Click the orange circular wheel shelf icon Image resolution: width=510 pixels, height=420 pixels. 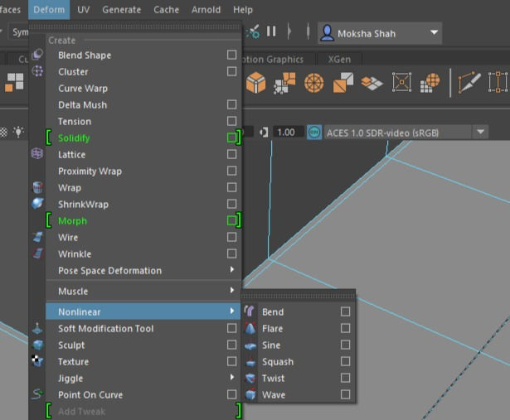(313, 83)
